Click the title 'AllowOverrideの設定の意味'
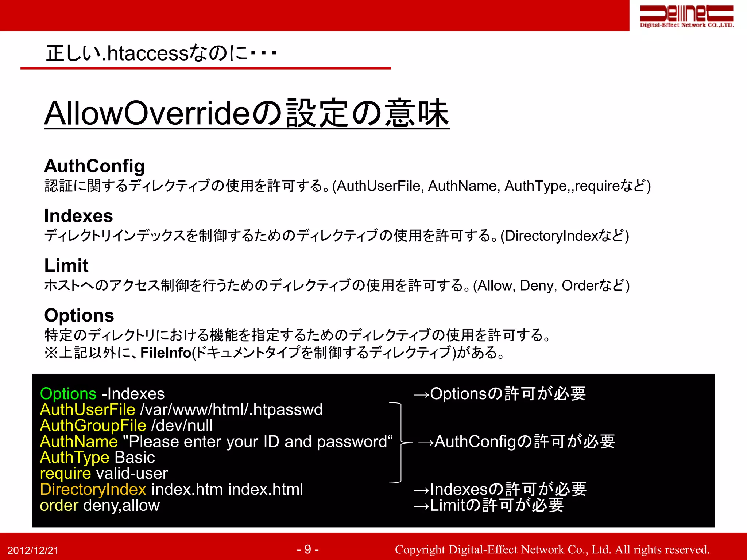 click(x=247, y=113)
